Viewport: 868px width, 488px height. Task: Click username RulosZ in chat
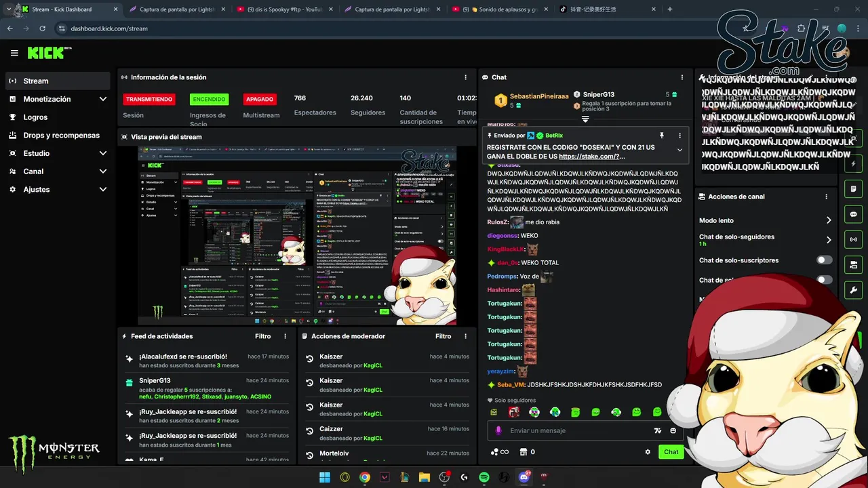click(498, 222)
